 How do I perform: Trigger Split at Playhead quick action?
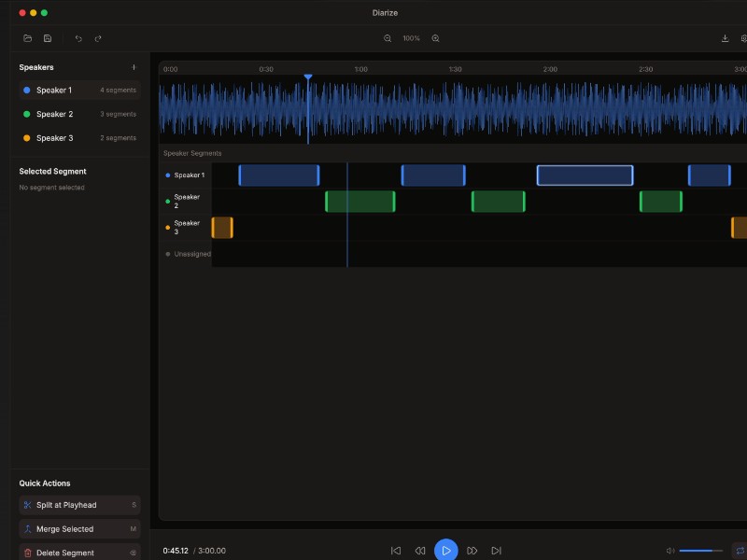click(x=79, y=505)
